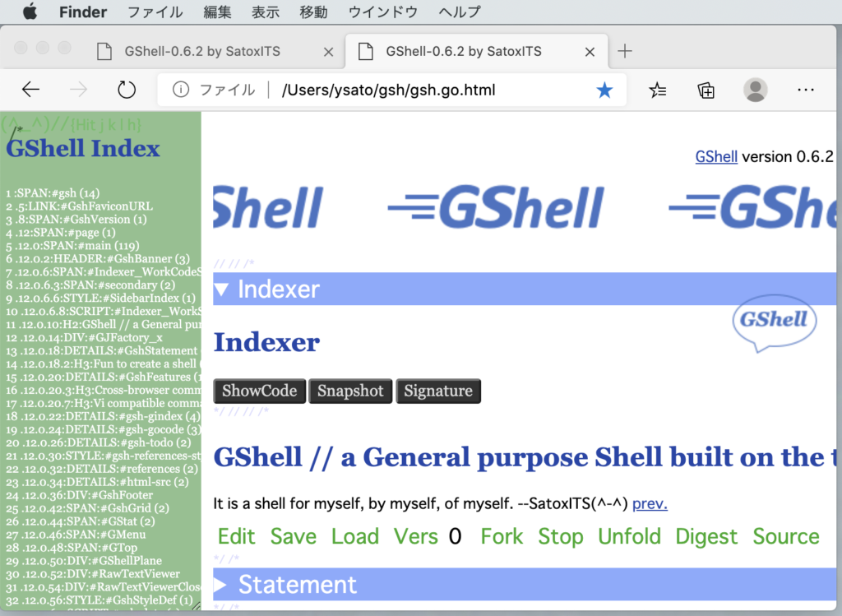The image size is (842, 616).
Task: Click the browser back arrow
Action: coord(30,90)
